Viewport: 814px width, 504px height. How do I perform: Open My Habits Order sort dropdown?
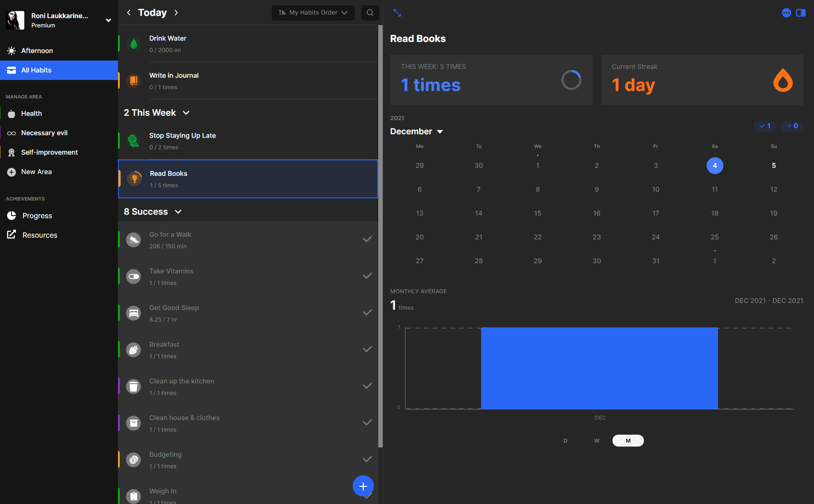coord(313,12)
